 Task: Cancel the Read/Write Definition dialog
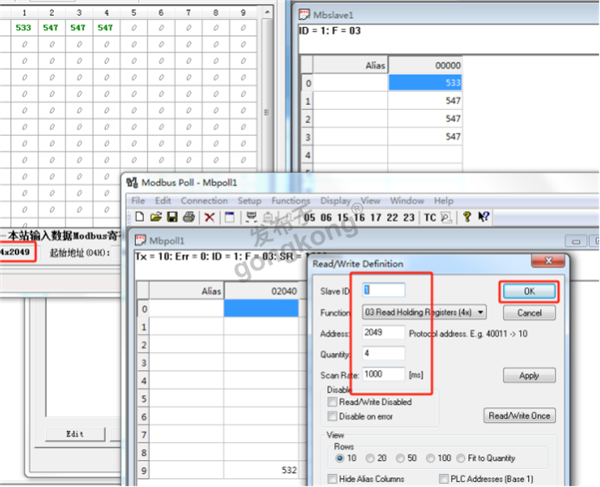529,313
